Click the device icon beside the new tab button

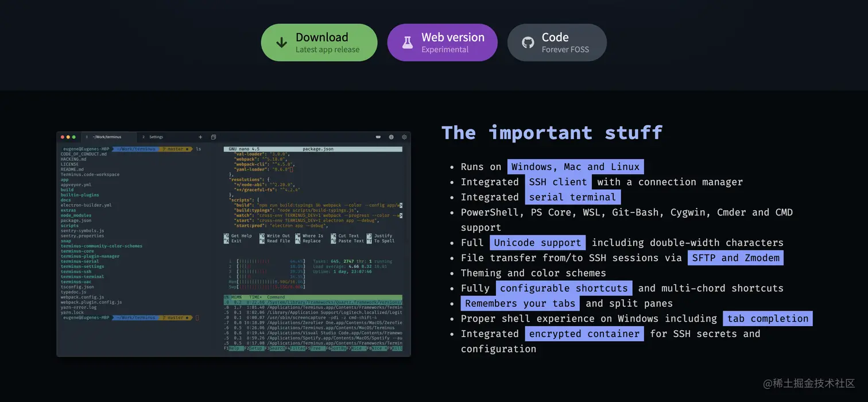(213, 137)
